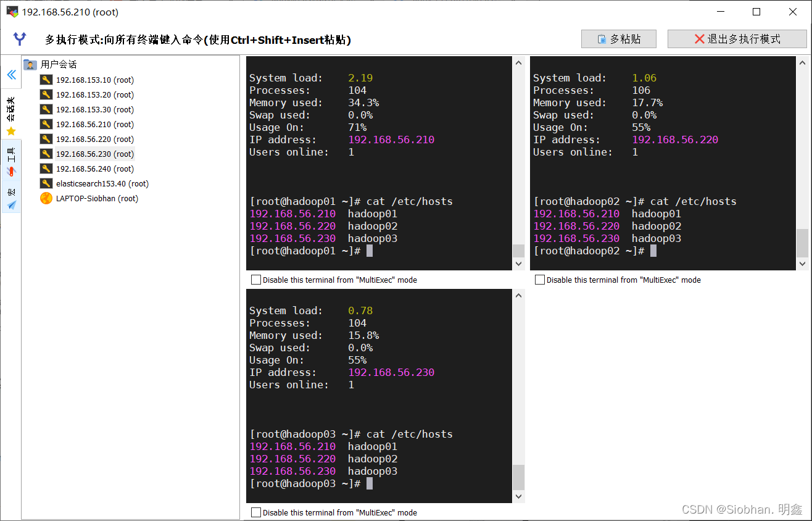Click the Processes value 106

pyautogui.click(x=641, y=90)
